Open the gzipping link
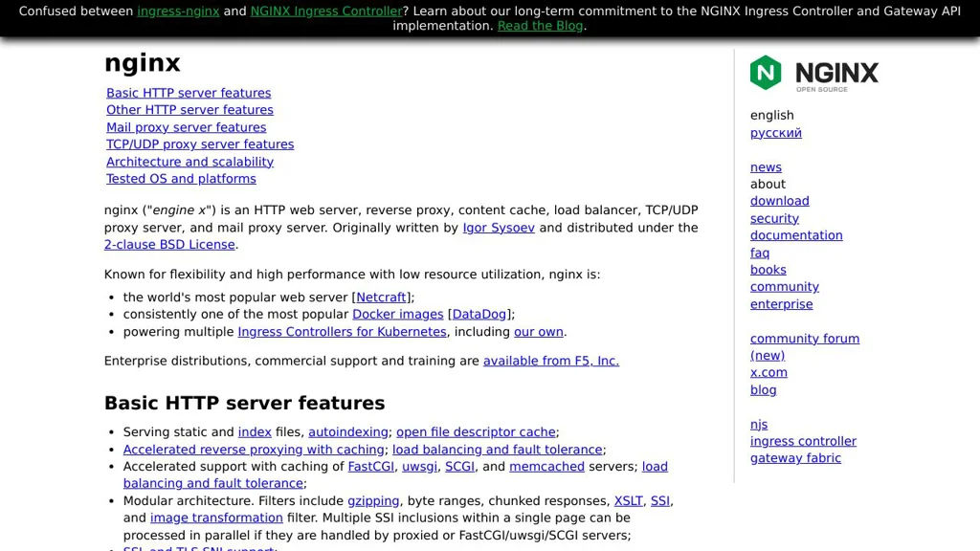 coord(373,500)
